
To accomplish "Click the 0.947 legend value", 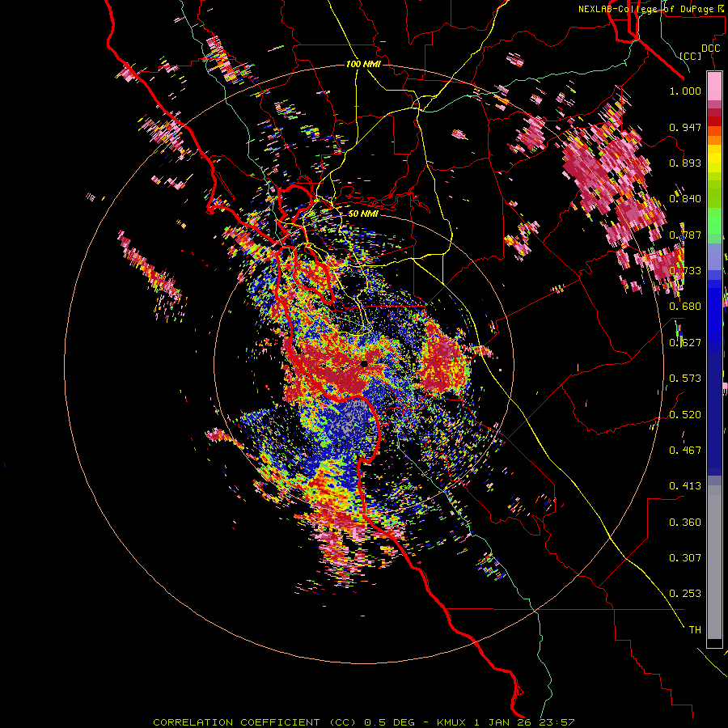I will (x=685, y=127).
